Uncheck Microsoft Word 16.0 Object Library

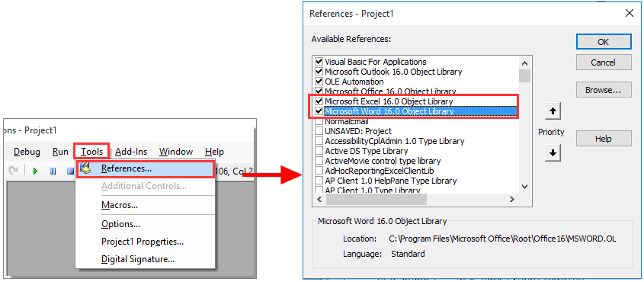pos(319,111)
